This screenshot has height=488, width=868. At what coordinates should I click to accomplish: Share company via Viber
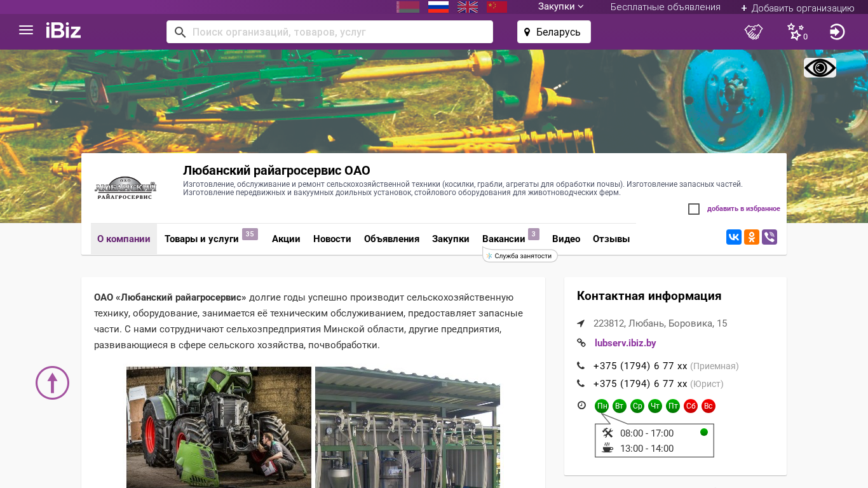(770, 237)
